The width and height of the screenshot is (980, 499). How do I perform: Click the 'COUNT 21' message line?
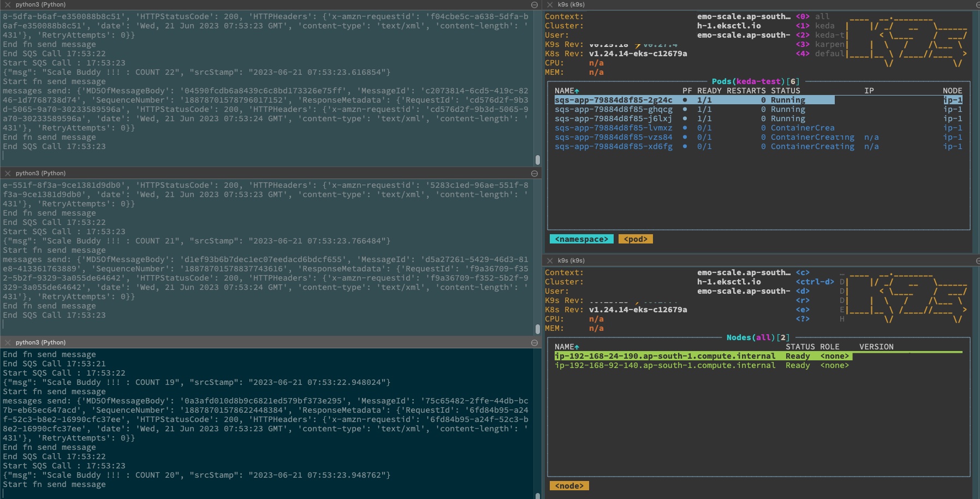click(197, 241)
